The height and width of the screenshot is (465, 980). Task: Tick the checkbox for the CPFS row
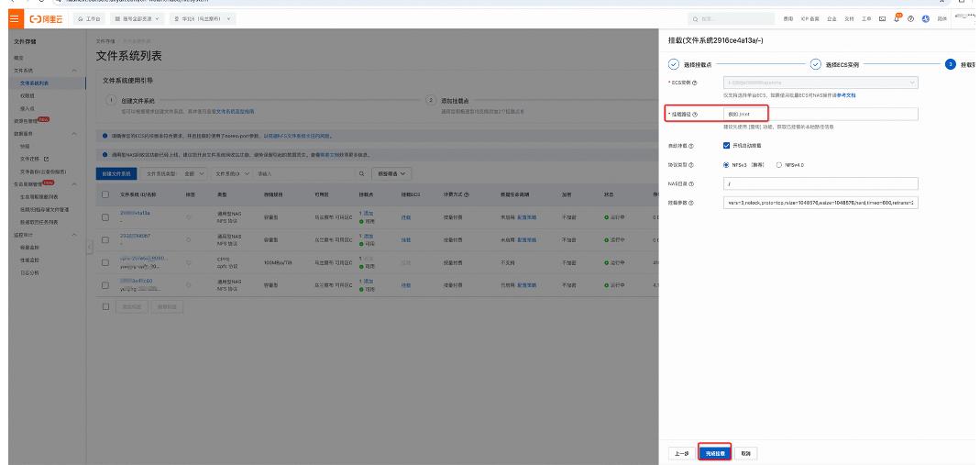[105, 262]
